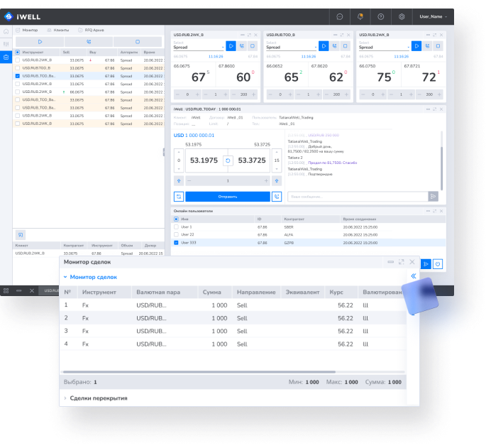
Task: Expand Сделки перекрытия section
Action: [x=98, y=398]
